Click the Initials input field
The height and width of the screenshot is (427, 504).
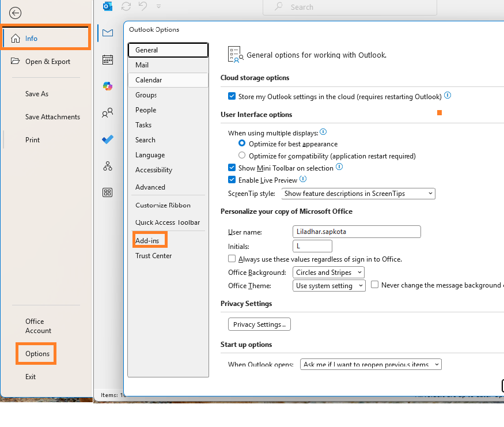(x=312, y=246)
